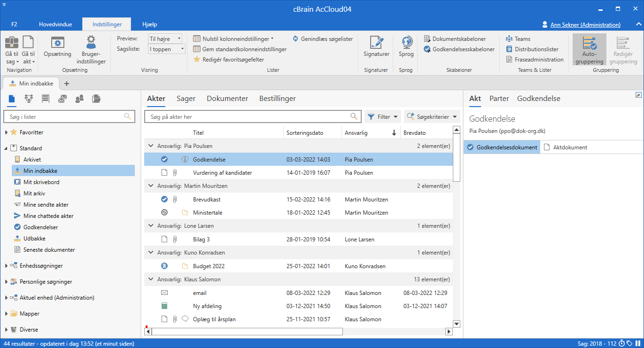Screen dimensions: 644x348
Task: Open Nulstil kolonneindstillinger dropdown
Action: coord(233,39)
